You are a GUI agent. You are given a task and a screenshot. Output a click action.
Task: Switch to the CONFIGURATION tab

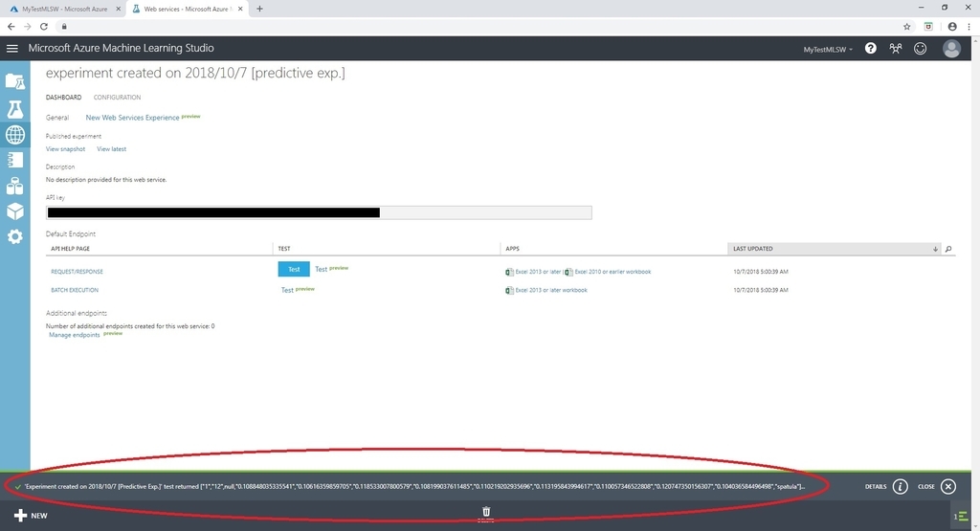pos(117,98)
